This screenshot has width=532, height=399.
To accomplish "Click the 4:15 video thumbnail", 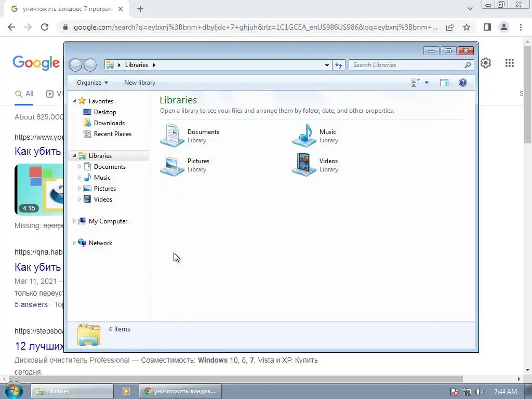I will (x=38, y=189).
